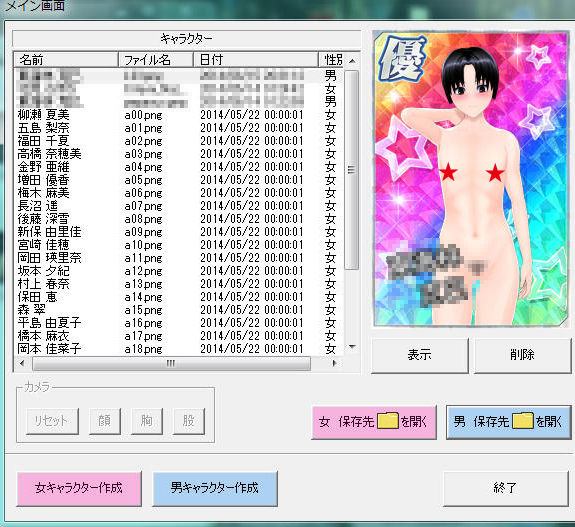Click the file name a10.png
Image resolution: width=575 pixels, height=527 pixels.
pyautogui.click(x=143, y=245)
